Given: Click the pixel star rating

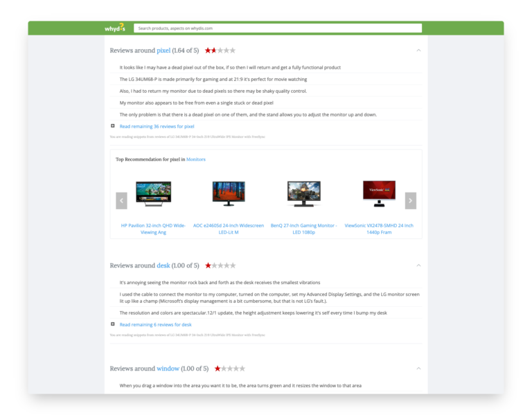Looking at the screenshot, I should (x=220, y=51).
